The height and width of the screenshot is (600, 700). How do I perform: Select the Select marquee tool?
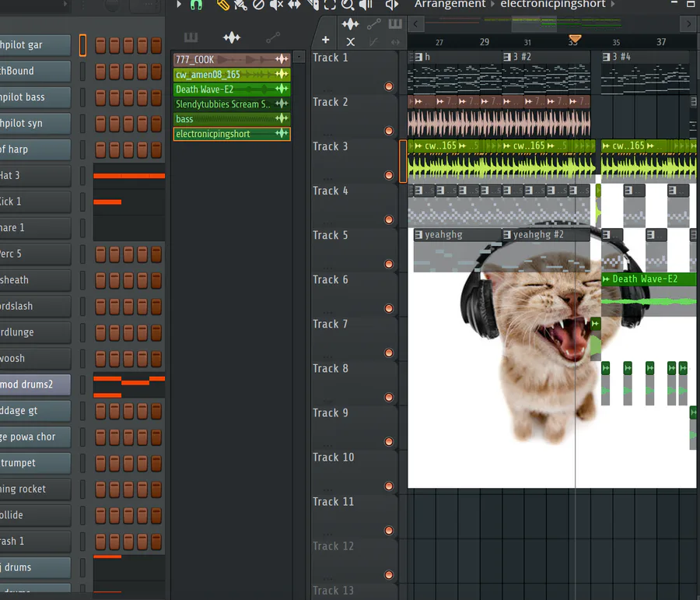(x=330, y=5)
